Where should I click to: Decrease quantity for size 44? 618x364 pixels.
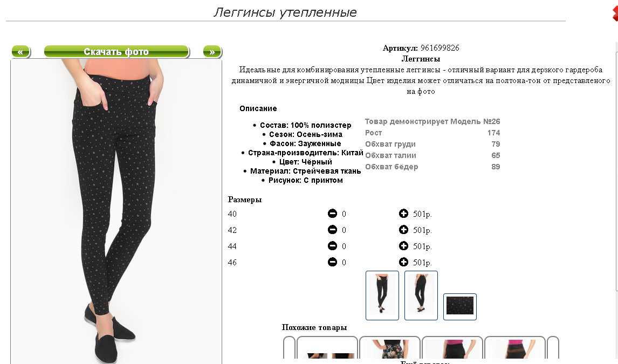(x=332, y=246)
